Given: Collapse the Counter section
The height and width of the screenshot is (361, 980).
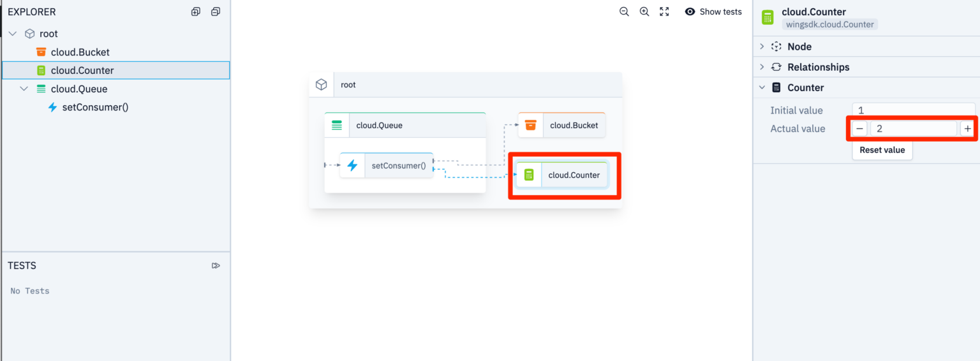Looking at the screenshot, I should coord(805,87).
